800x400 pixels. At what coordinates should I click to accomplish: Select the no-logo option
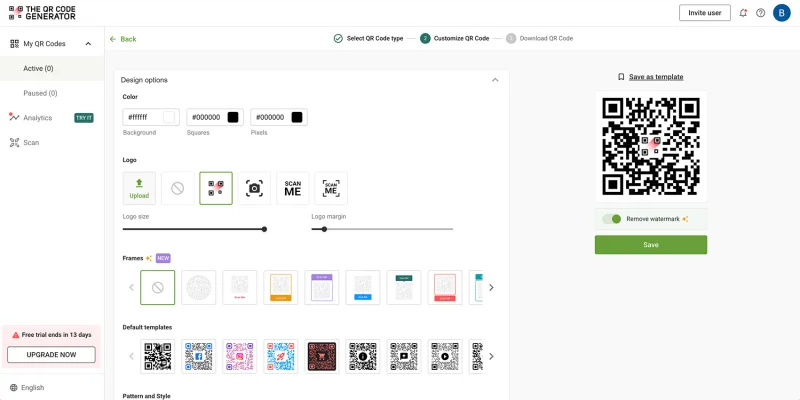(x=178, y=188)
